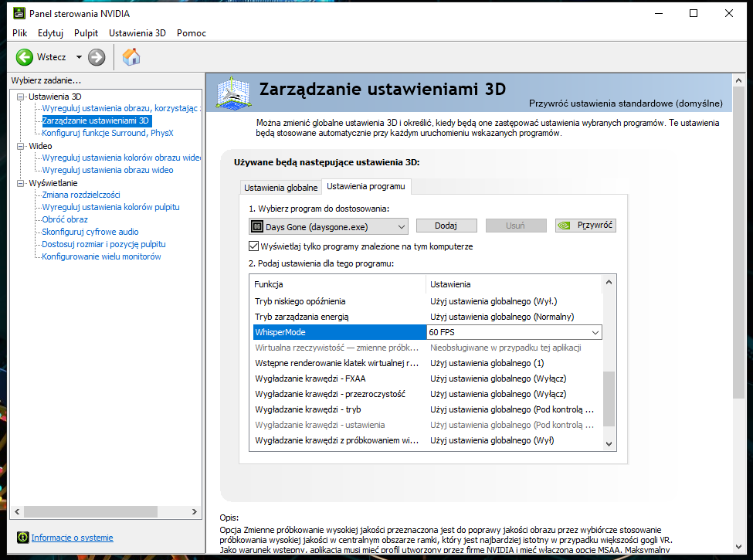Open the 'Informacje o systemie' link
This screenshot has width=753, height=560.
tap(72, 538)
